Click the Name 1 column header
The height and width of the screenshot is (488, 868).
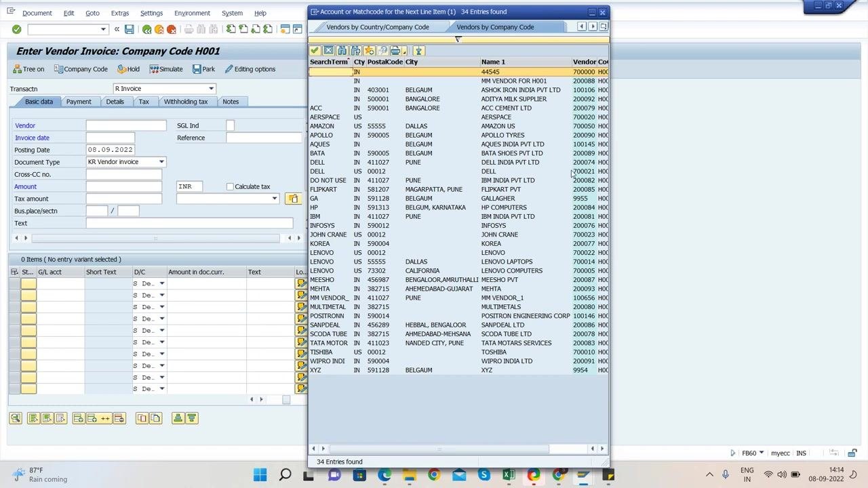click(526, 62)
